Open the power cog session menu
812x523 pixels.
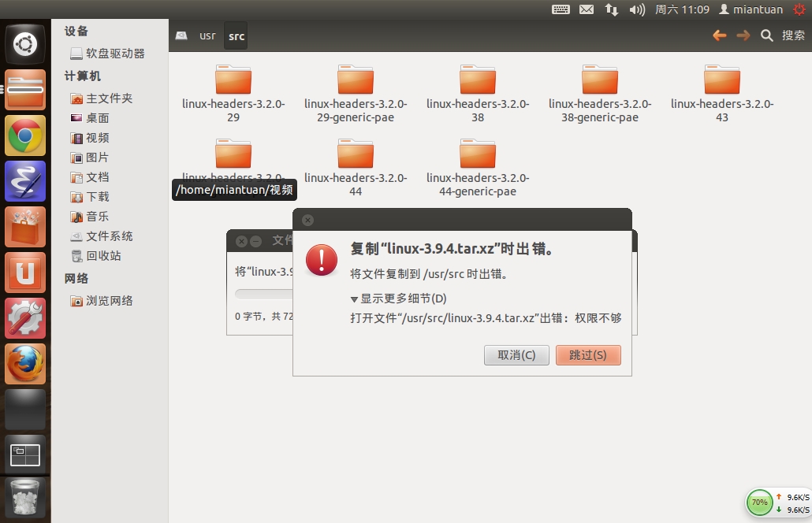799,9
